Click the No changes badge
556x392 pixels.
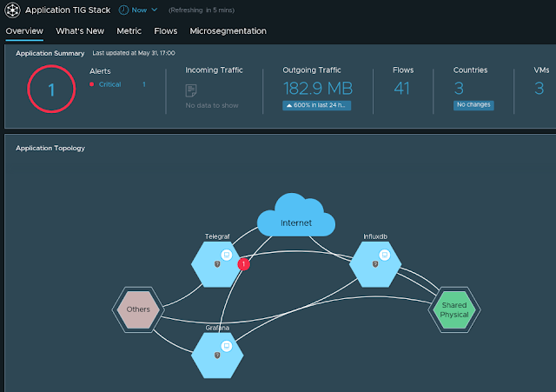tap(473, 105)
